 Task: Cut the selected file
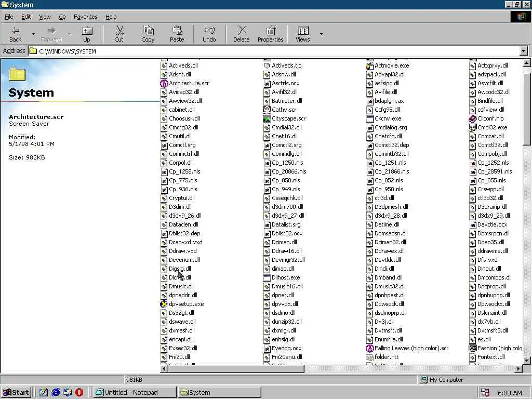(x=119, y=34)
